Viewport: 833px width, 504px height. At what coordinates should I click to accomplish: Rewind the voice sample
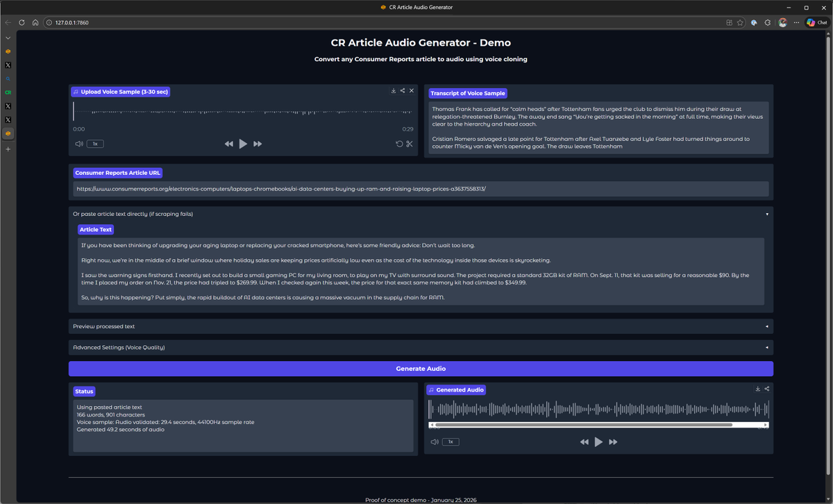coord(229,144)
